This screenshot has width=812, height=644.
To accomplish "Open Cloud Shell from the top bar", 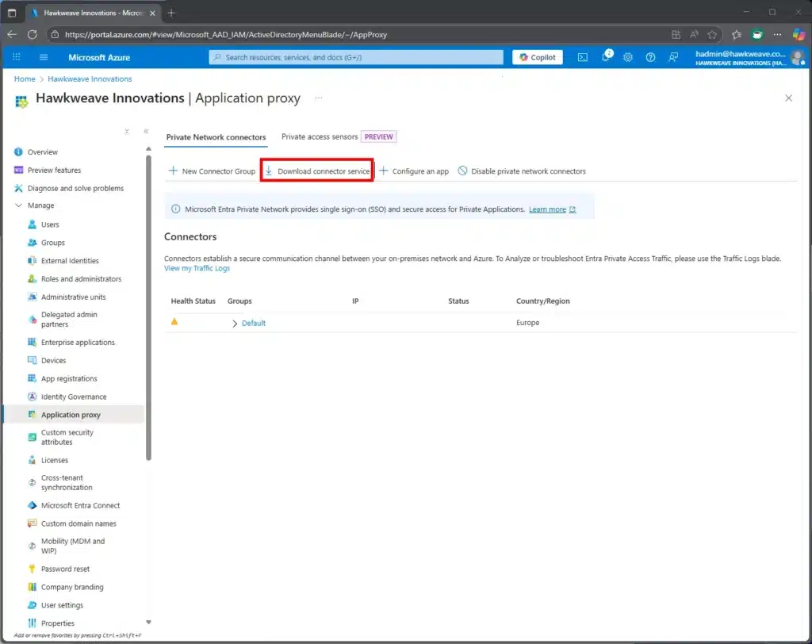I will [x=582, y=57].
